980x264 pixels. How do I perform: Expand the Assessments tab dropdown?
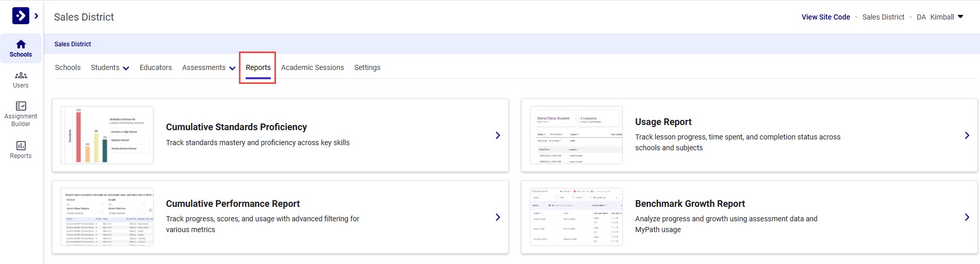pos(232,68)
